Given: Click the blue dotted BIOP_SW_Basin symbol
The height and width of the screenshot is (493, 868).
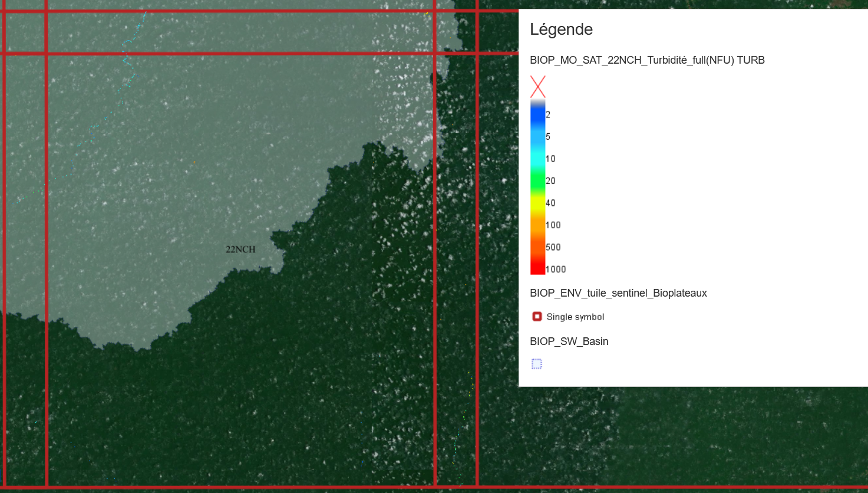Looking at the screenshot, I should click(x=536, y=364).
